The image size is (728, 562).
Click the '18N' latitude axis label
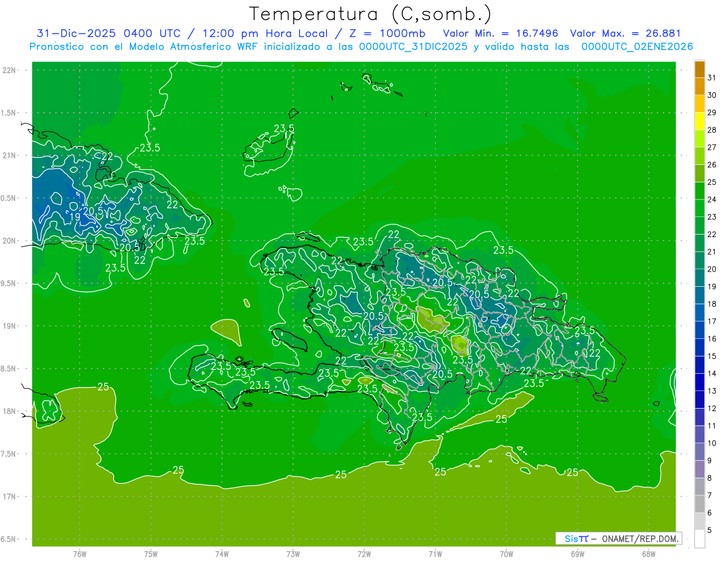click(x=9, y=412)
